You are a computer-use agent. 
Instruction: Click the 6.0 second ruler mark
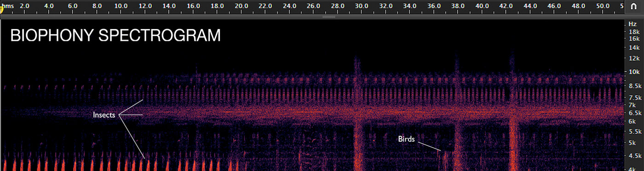tap(73, 6)
